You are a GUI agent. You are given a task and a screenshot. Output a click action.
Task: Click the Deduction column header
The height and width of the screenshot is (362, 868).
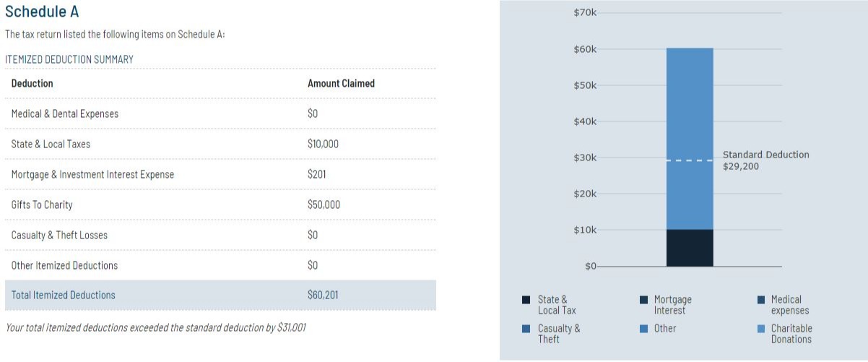32,83
